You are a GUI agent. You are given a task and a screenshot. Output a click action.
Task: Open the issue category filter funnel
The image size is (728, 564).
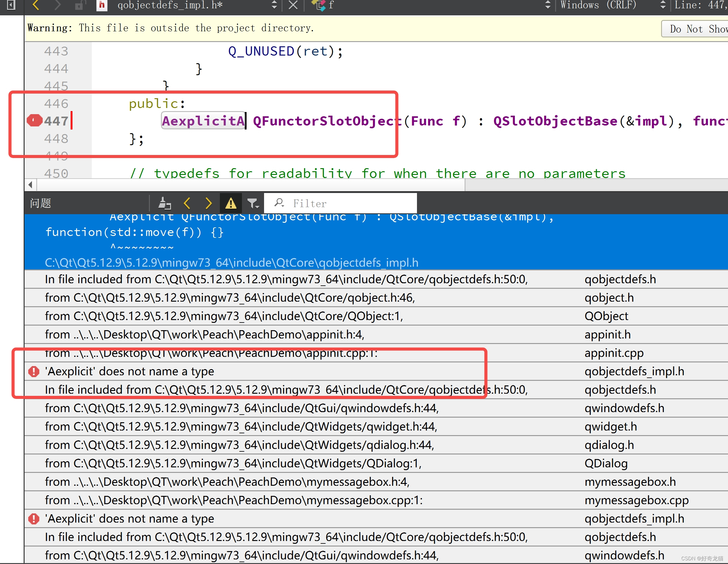[253, 203]
